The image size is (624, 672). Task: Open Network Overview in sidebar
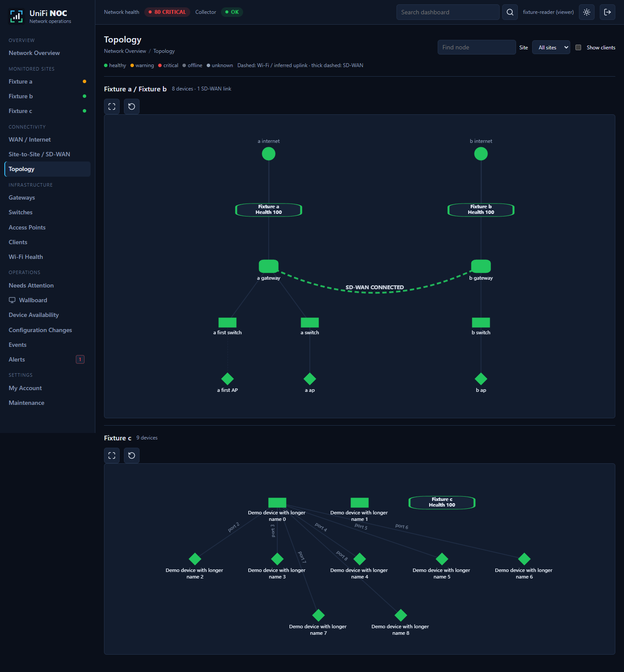point(47,53)
